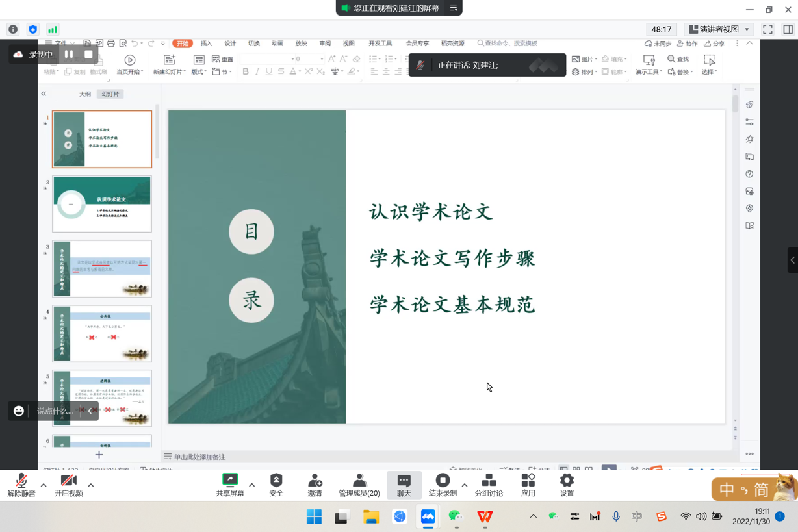Open meeting Settings gear
Screen dimensions: 798x532
click(567, 485)
